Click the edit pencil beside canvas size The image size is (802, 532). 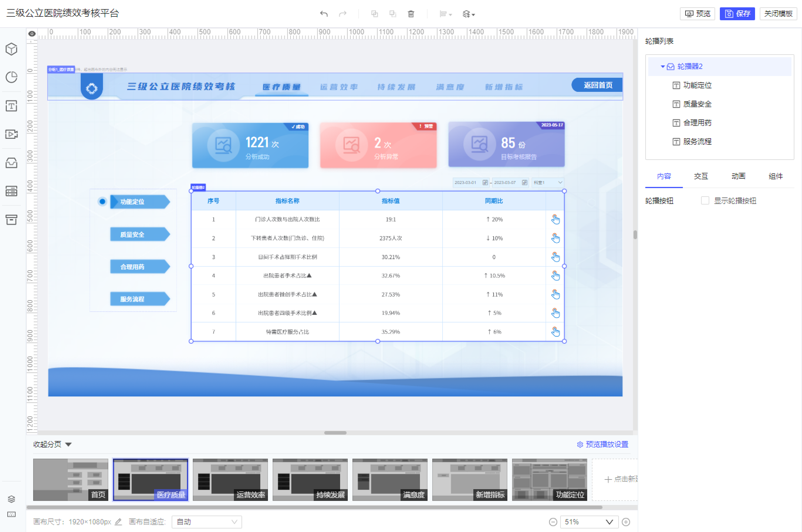click(118, 522)
